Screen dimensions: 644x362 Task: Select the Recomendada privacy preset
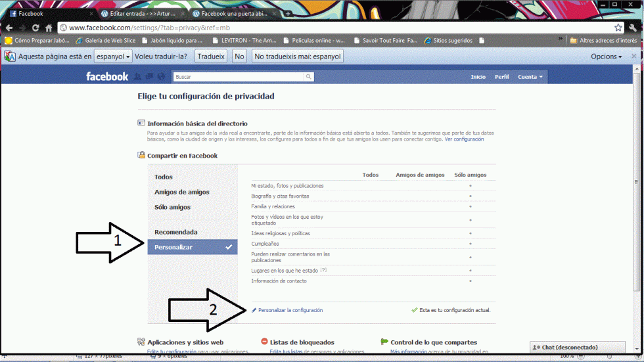pos(175,232)
